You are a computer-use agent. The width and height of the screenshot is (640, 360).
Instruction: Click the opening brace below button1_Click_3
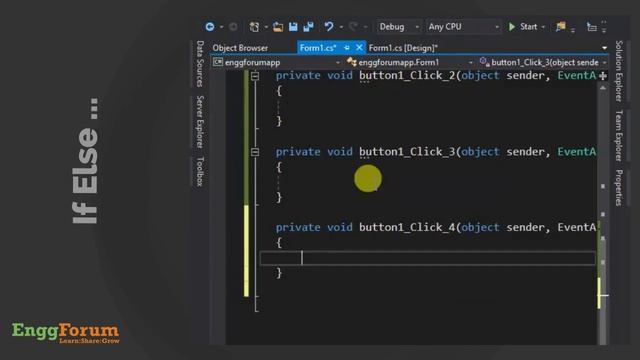tap(279, 167)
